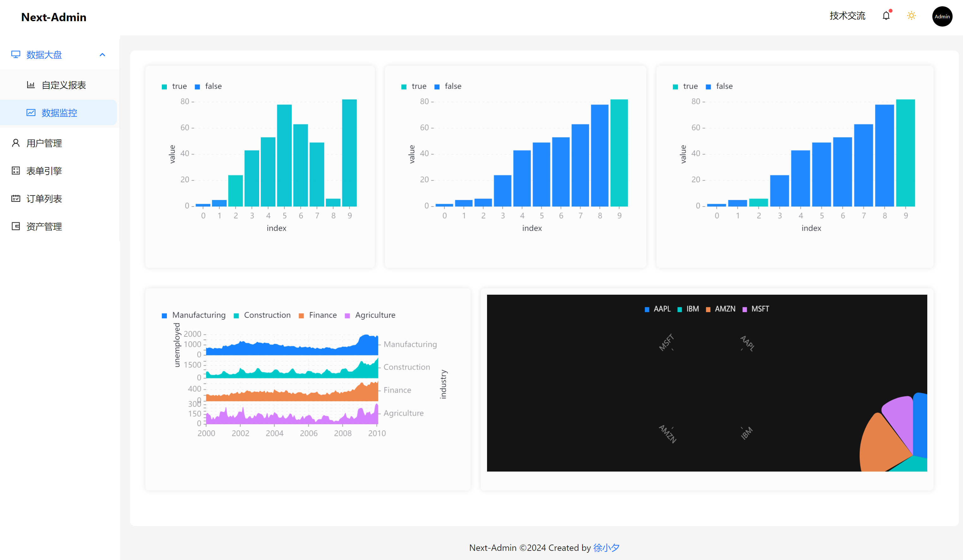The width and height of the screenshot is (963, 560).
Task: Click the bar chart icon for 自定义报表
Action: tap(31, 85)
